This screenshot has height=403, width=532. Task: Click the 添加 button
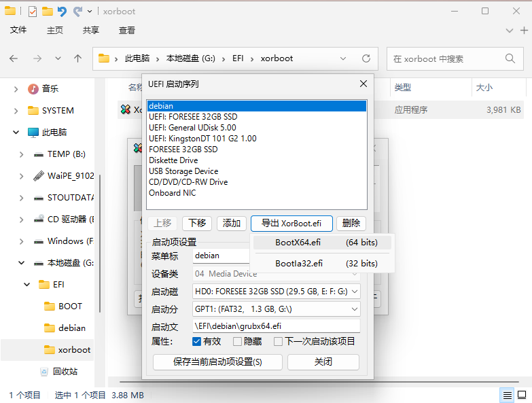point(232,223)
